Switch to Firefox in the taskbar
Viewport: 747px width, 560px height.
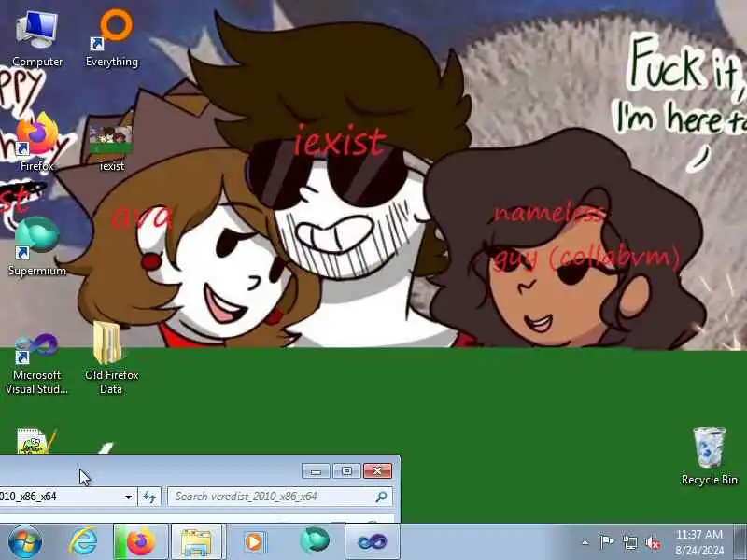pos(141,542)
